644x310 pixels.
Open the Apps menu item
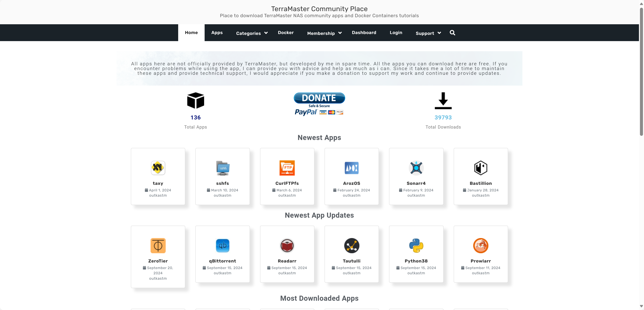(x=217, y=33)
